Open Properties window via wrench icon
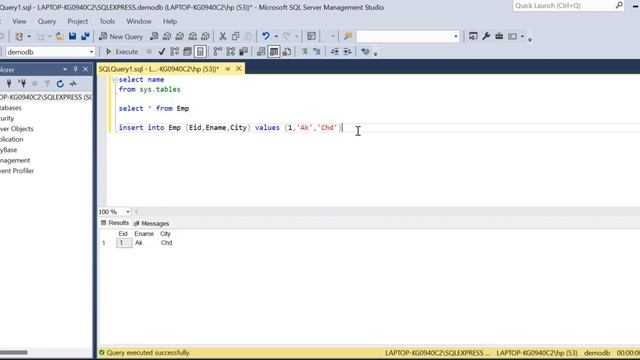 (486, 36)
